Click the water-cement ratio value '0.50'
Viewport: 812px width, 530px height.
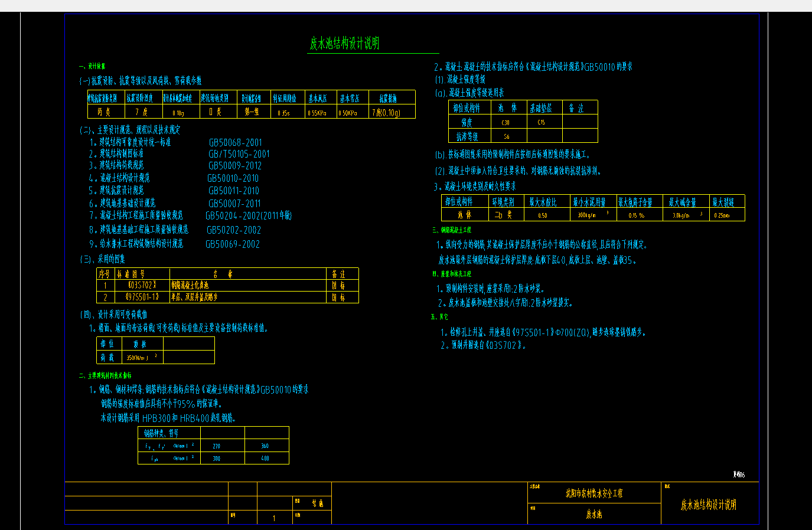click(x=543, y=216)
